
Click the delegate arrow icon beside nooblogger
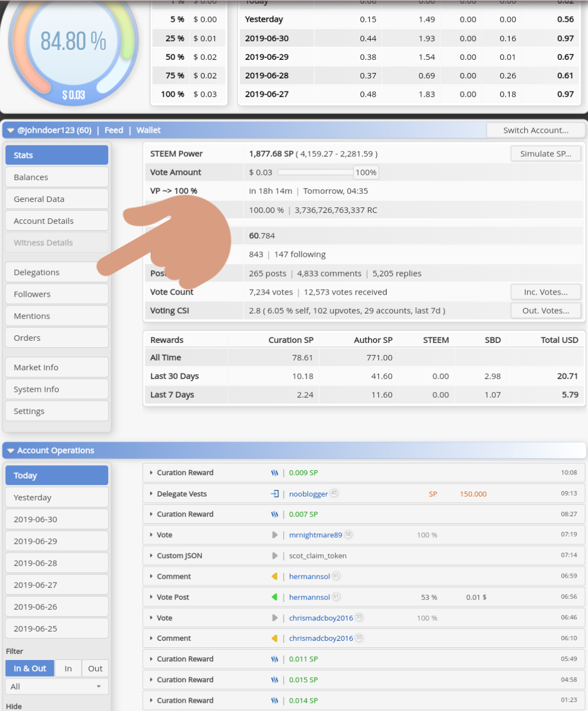[x=274, y=494]
